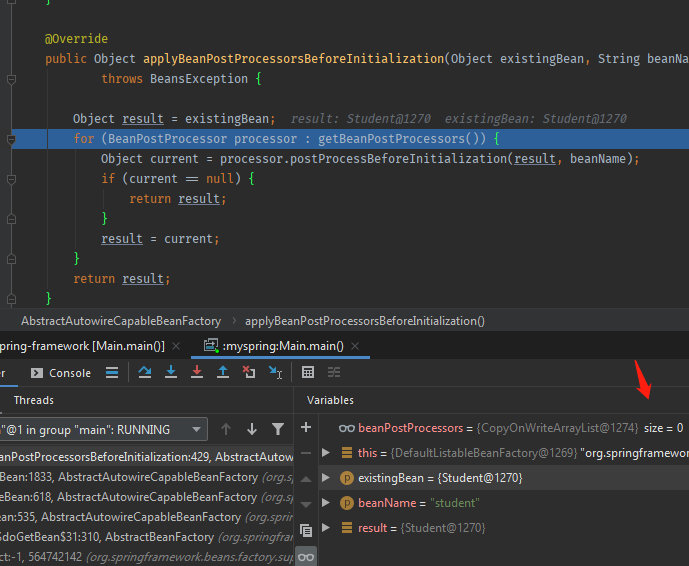
Task: Collapse the if (current == null) fold marker
Action: [11, 179]
